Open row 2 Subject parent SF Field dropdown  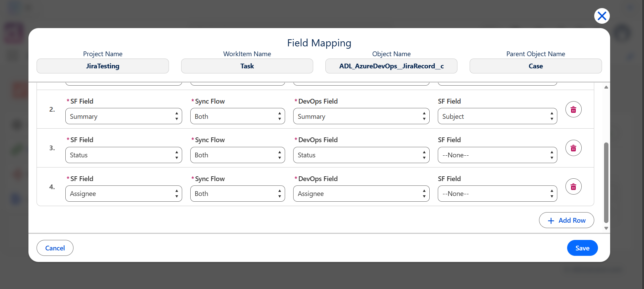497,116
